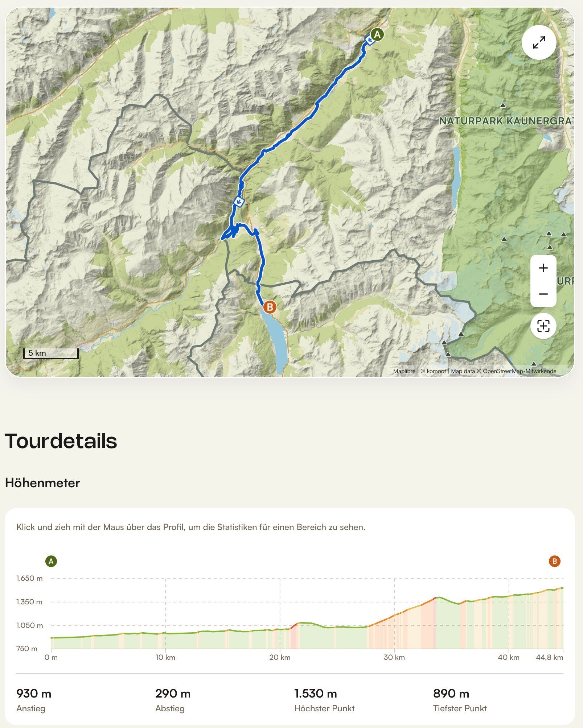The image size is (583, 728).
Task: Open the komoot attribution link
Action: [x=433, y=371]
